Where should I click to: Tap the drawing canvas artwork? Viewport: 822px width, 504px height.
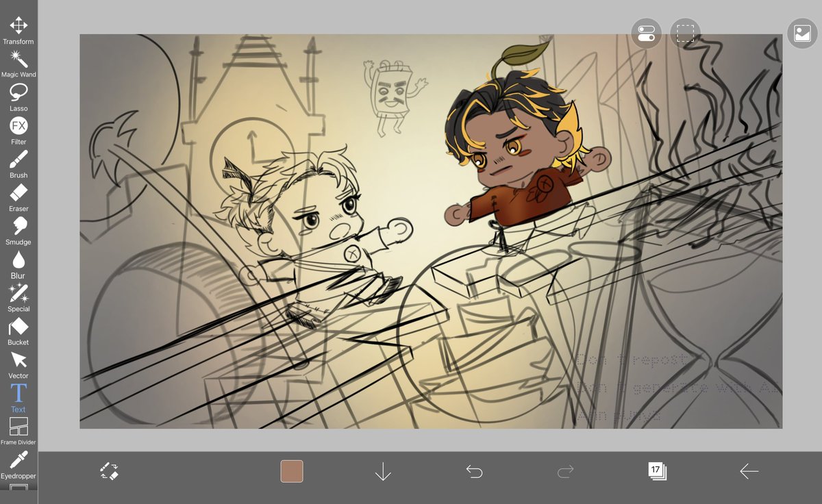431,231
